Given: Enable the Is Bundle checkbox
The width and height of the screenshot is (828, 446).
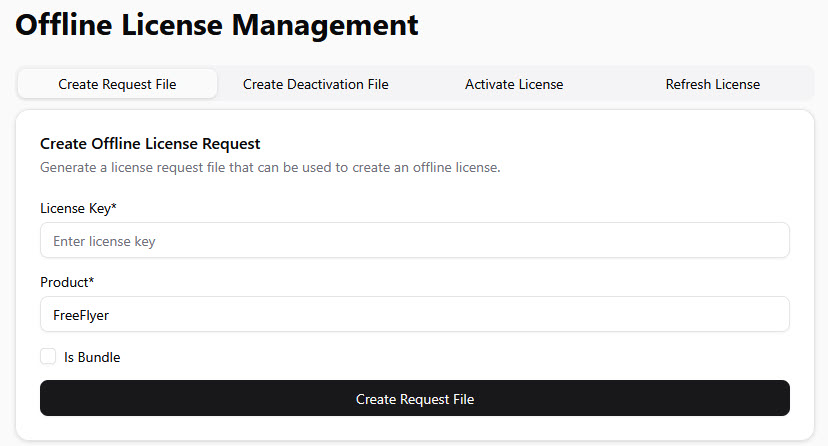Looking at the screenshot, I should [48, 357].
